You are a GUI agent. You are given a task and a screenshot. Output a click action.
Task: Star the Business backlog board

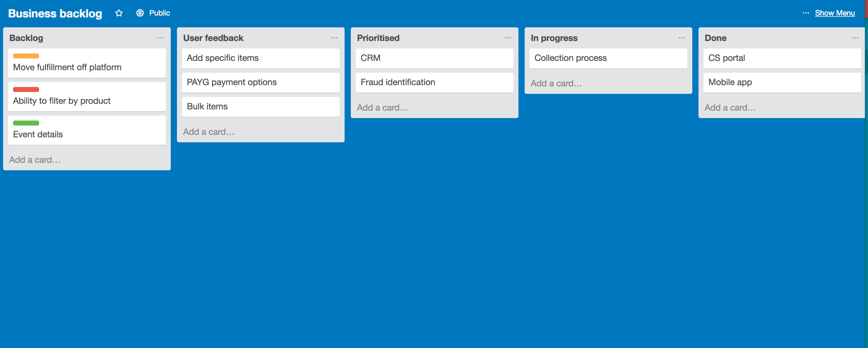[119, 13]
